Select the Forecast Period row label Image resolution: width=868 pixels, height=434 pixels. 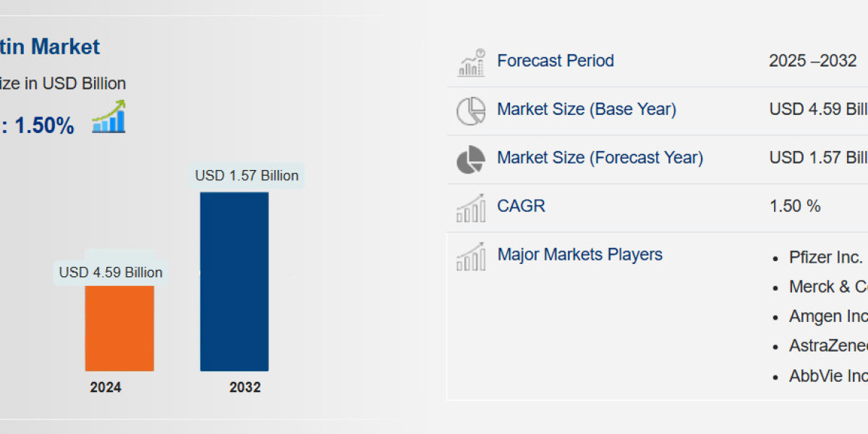(555, 61)
